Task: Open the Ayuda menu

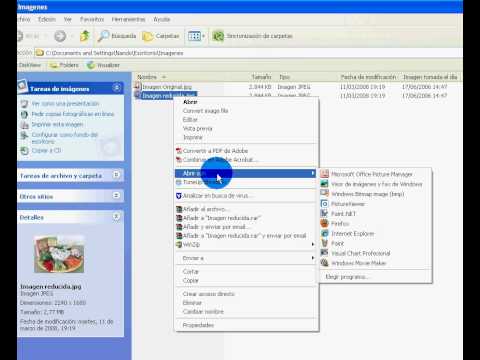Action: (162, 19)
